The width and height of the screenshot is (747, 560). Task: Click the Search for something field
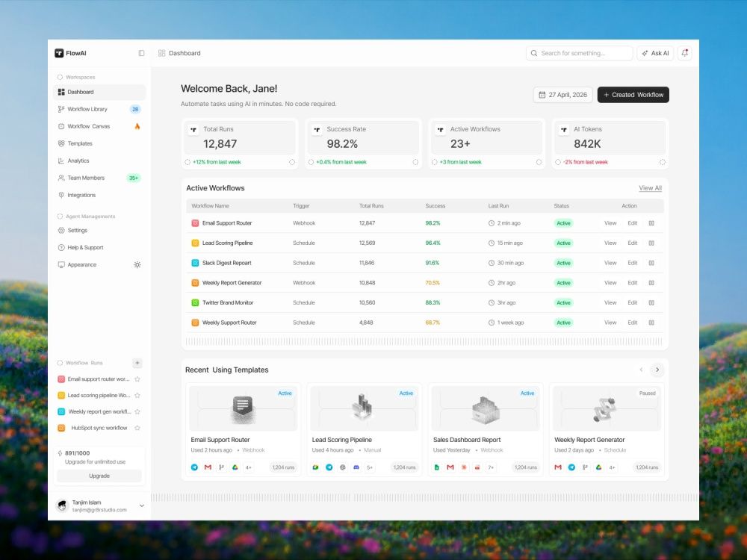(x=580, y=53)
